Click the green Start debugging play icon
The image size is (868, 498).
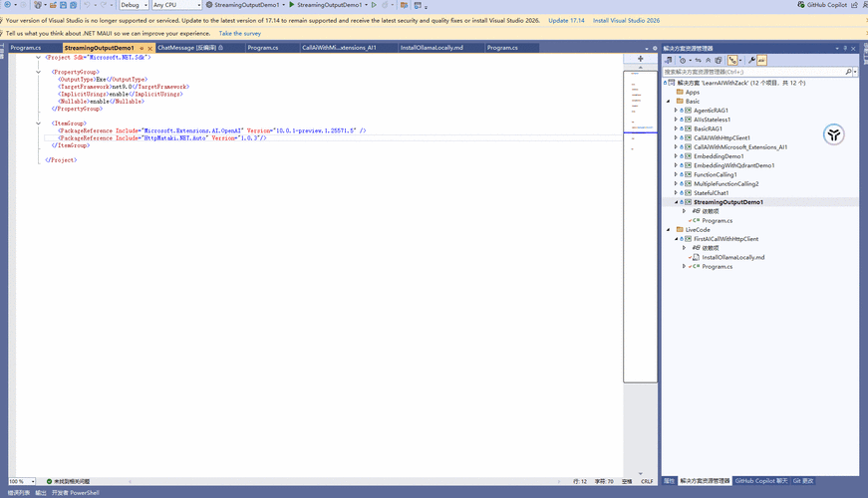pyautogui.click(x=292, y=4)
